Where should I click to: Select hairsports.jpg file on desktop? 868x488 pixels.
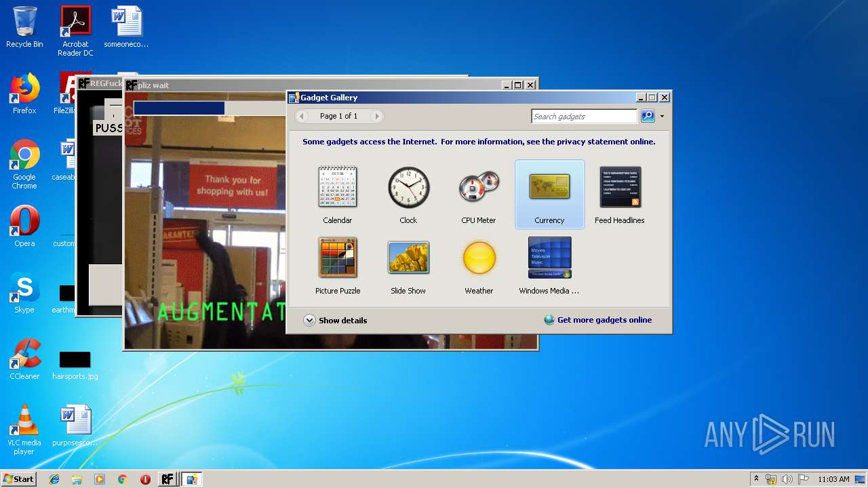point(75,365)
